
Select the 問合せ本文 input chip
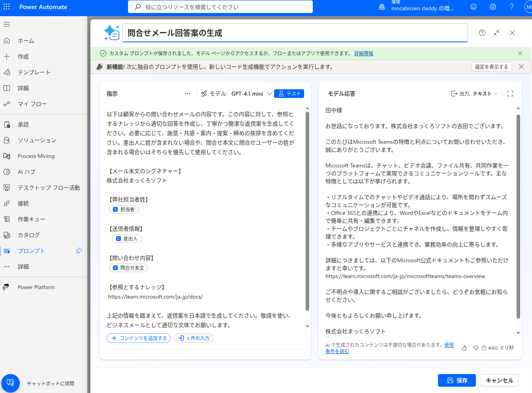click(x=129, y=268)
